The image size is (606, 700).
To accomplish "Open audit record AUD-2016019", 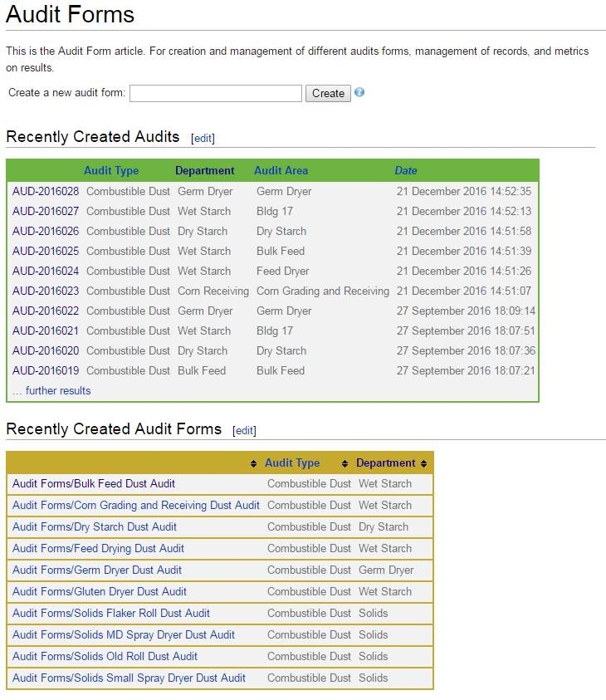I will [46, 371].
